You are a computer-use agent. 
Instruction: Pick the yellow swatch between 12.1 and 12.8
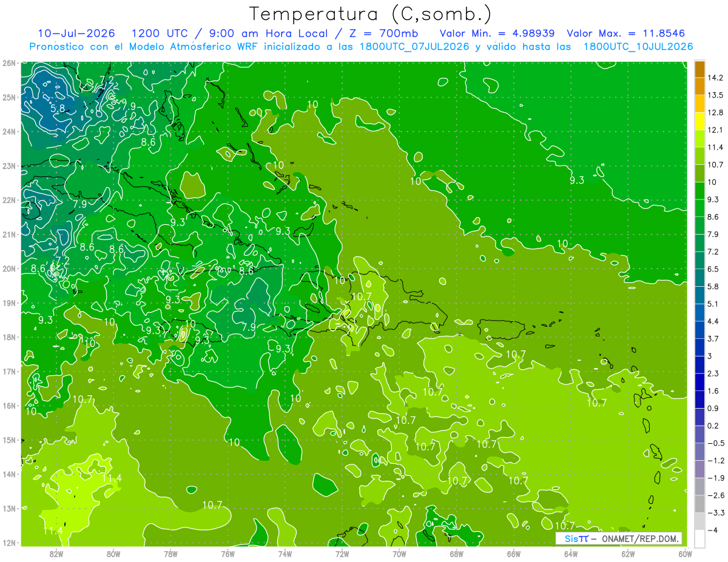(699, 121)
